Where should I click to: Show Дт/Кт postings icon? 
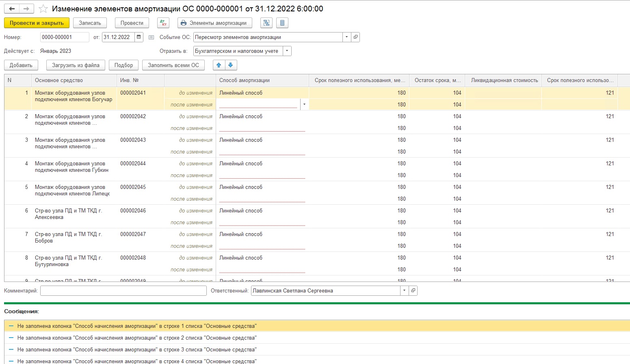tap(163, 23)
